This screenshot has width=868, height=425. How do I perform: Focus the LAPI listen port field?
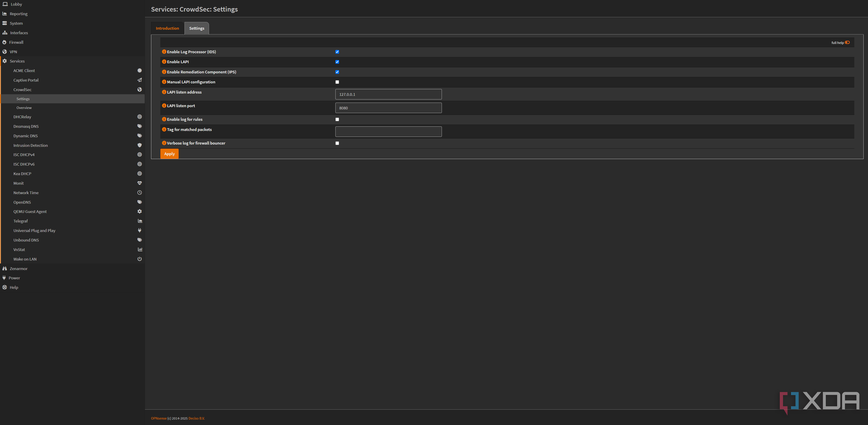pyautogui.click(x=389, y=108)
